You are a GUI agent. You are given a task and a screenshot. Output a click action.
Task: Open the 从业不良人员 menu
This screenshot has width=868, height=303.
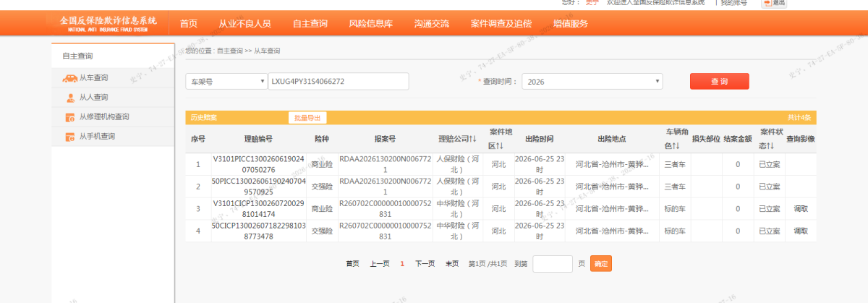tap(244, 24)
